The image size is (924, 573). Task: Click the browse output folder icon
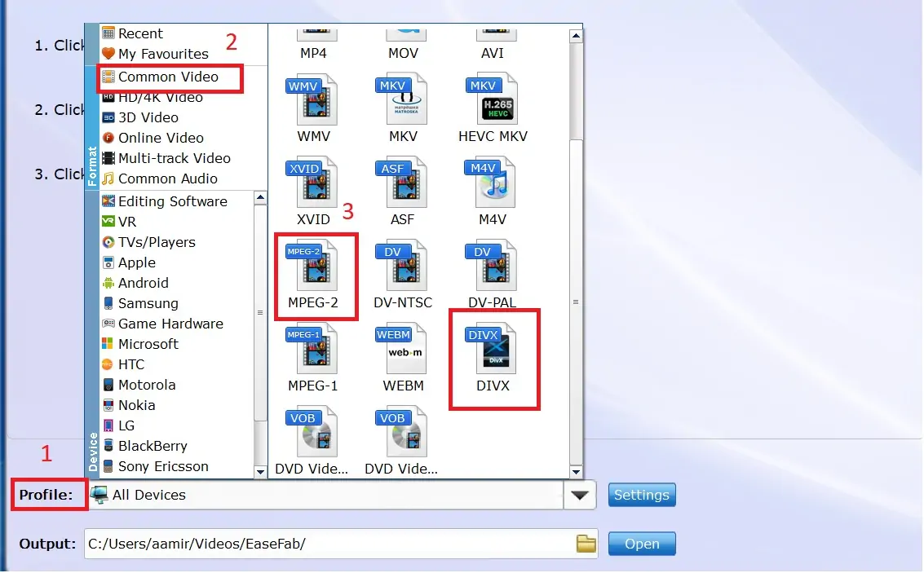586,544
